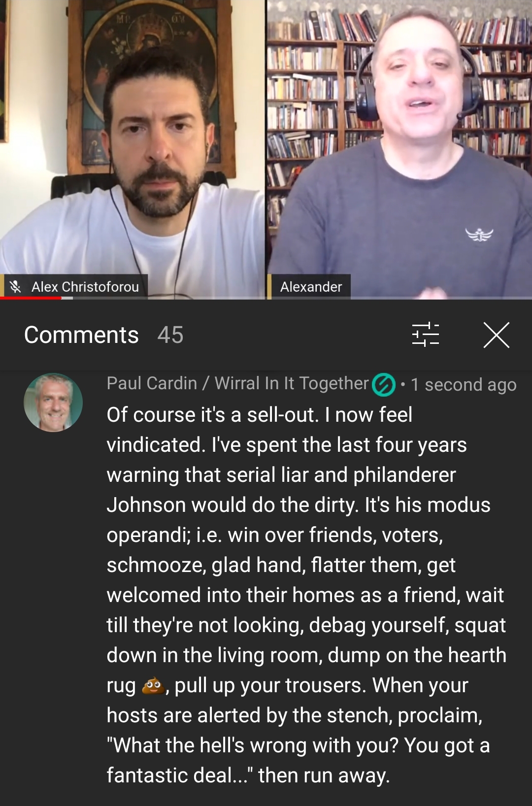Click the green verified badge beside the commenter name

[384, 385]
